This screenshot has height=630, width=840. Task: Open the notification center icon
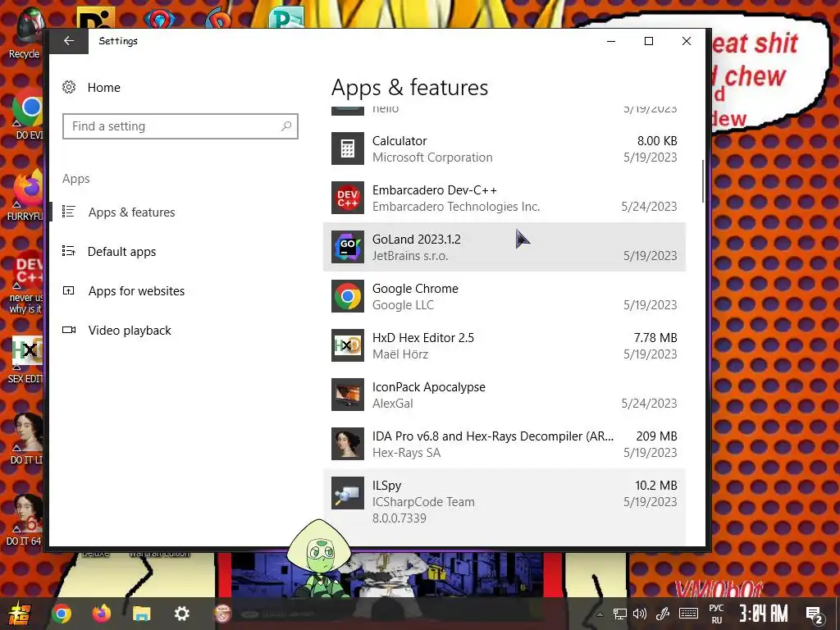coord(815,614)
